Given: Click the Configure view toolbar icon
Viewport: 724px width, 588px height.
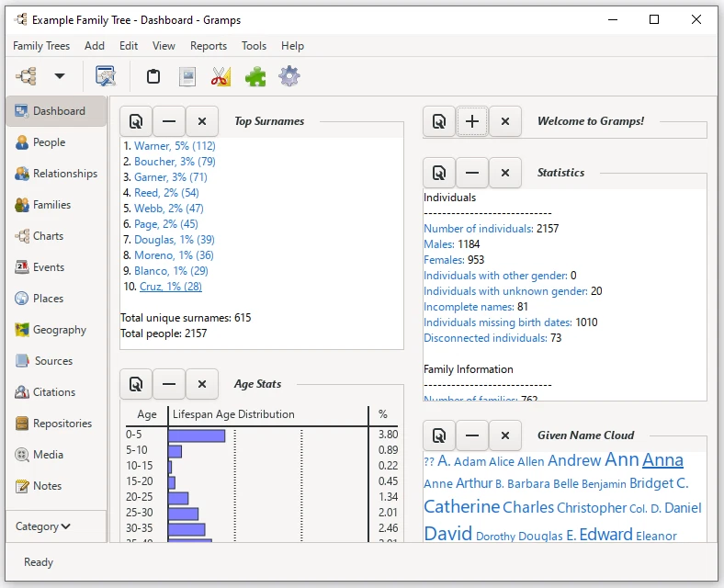Looking at the screenshot, I should 106,76.
